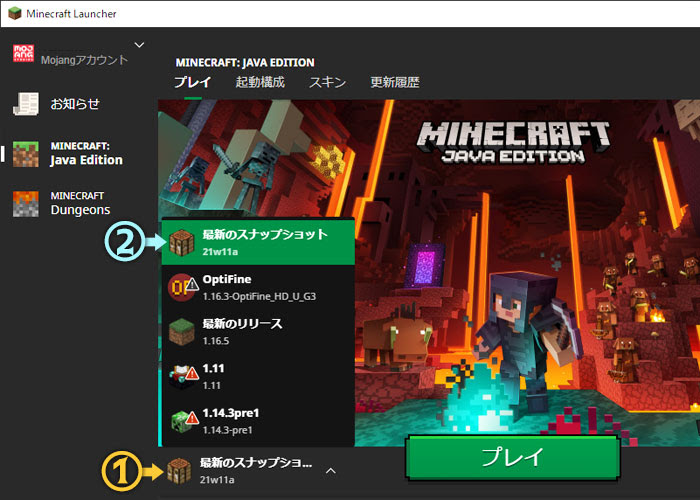Click the OptiFine OF profile icon
The width and height of the screenshot is (700, 500).
(x=182, y=288)
